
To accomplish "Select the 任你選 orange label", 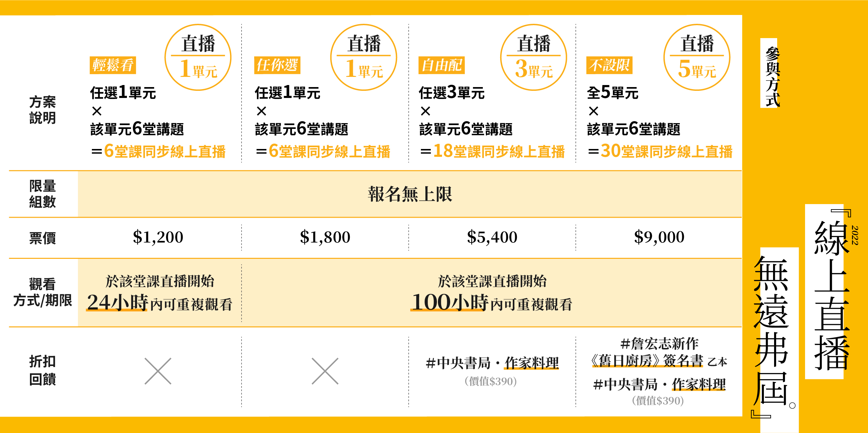I will [x=277, y=65].
